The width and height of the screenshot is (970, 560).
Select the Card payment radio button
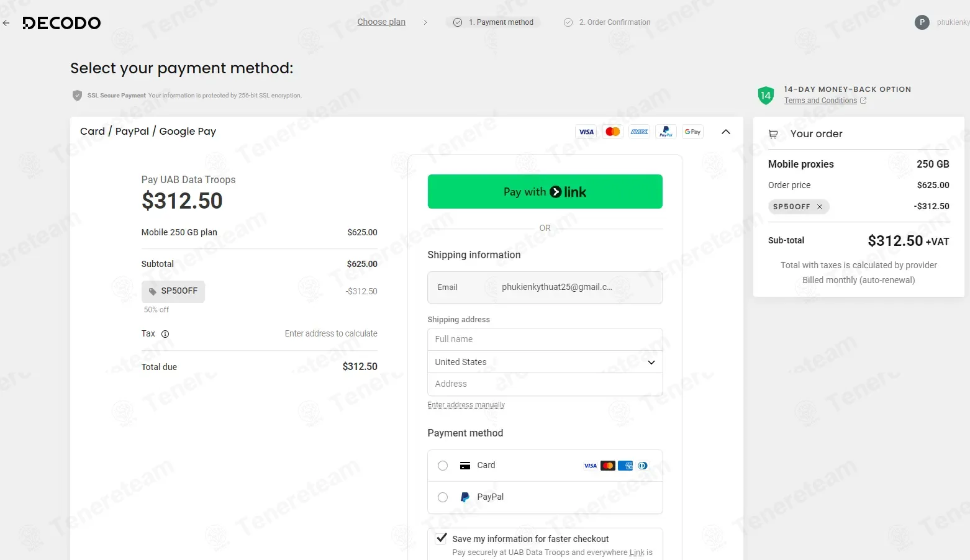[x=443, y=466]
